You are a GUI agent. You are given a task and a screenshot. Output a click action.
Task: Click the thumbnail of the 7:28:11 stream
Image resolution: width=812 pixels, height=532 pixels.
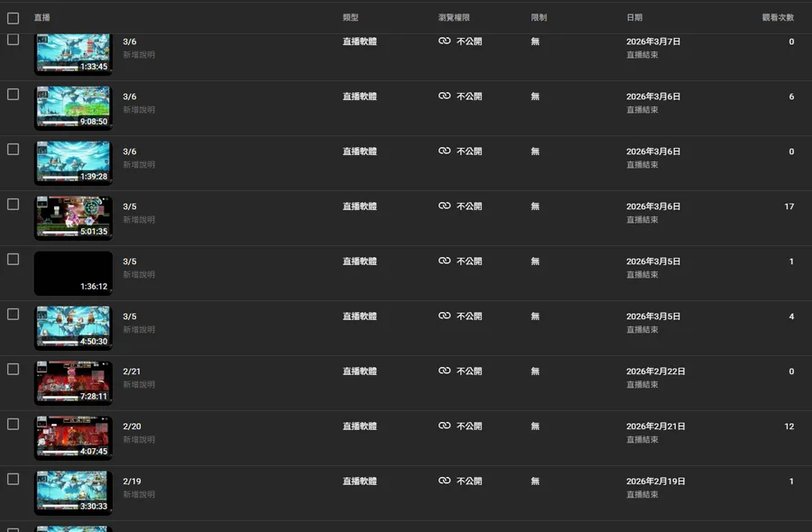click(x=73, y=382)
